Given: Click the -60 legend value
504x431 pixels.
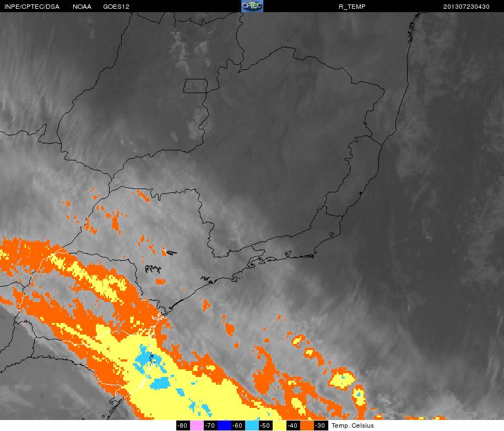Looking at the screenshot, I should [238, 425].
